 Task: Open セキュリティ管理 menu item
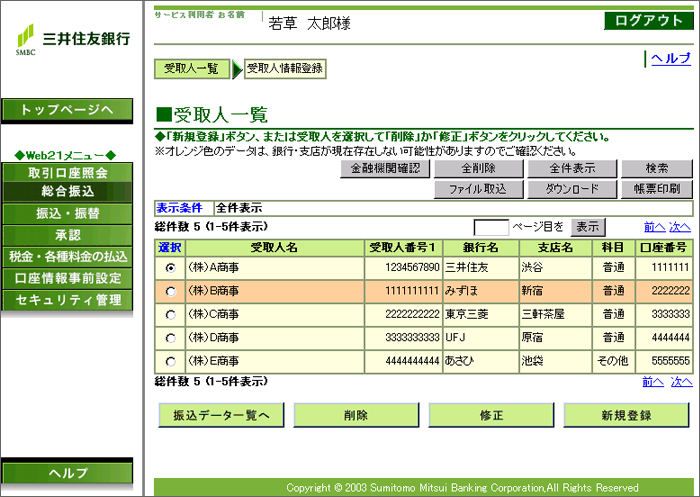[x=67, y=300]
